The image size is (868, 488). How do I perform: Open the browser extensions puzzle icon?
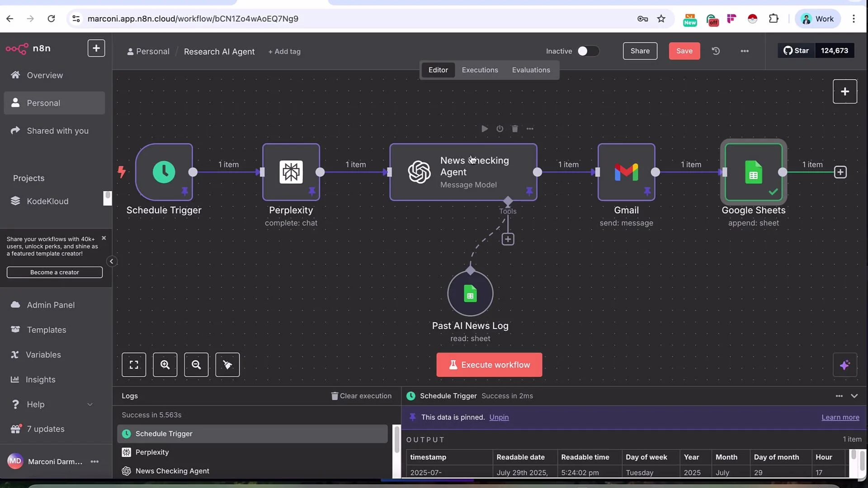pos(774,19)
